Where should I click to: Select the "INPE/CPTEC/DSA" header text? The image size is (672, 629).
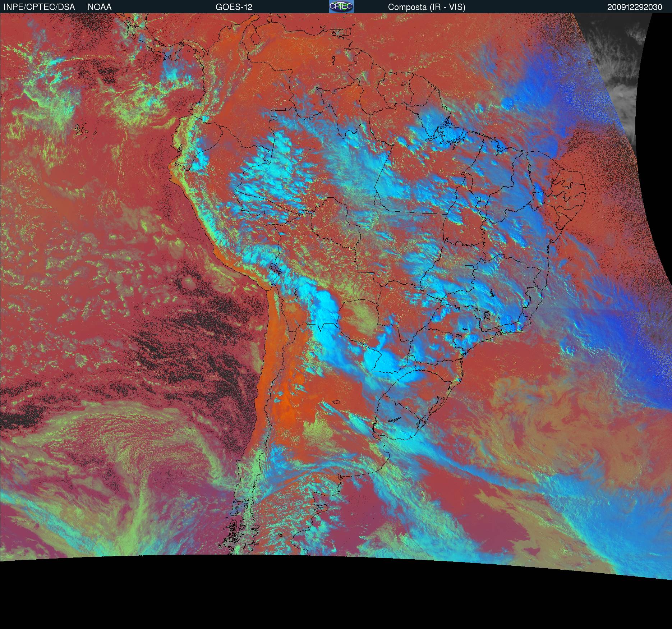tap(39, 7)
